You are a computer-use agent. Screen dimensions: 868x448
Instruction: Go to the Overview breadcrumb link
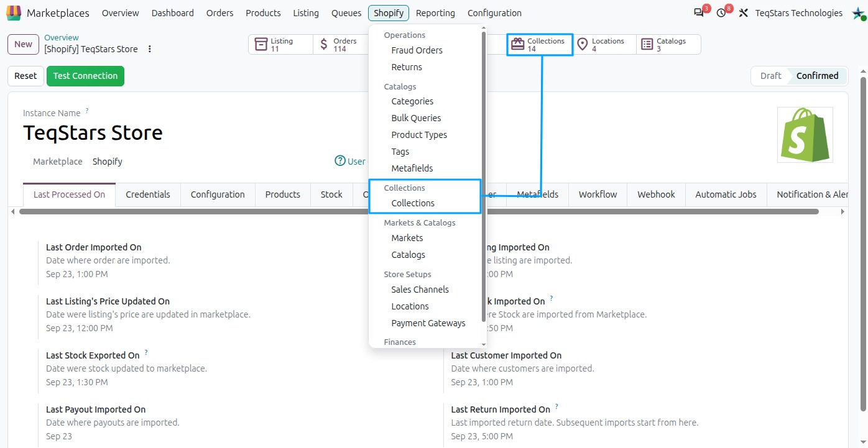tap(62, 38)
